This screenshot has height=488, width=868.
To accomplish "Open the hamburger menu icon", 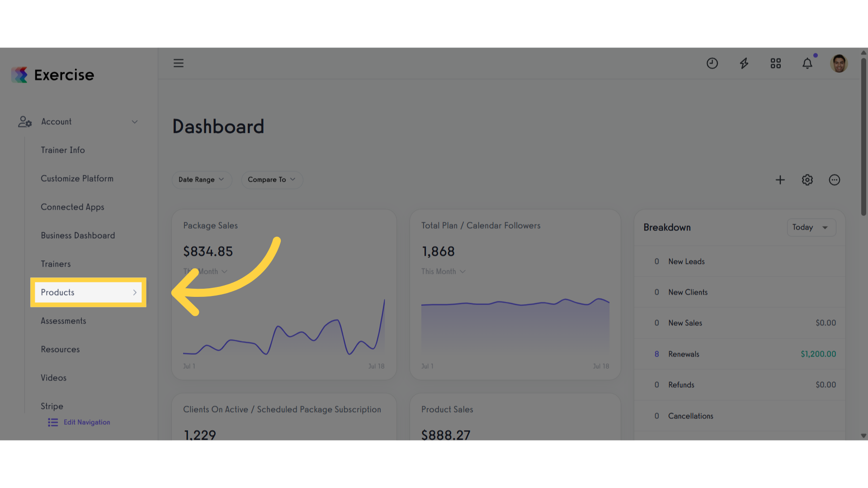I will coord(179,63).
